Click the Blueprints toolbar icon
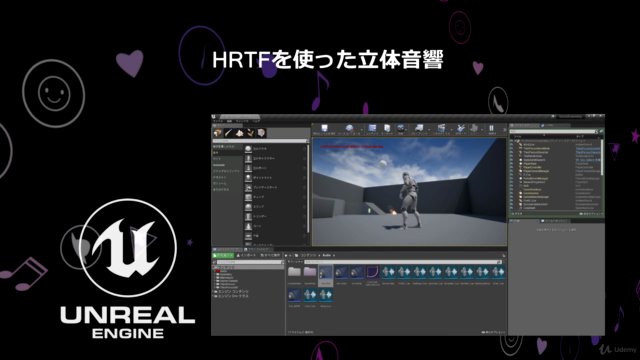The width and height of the screenshot is (640, 360). (419, 129)
